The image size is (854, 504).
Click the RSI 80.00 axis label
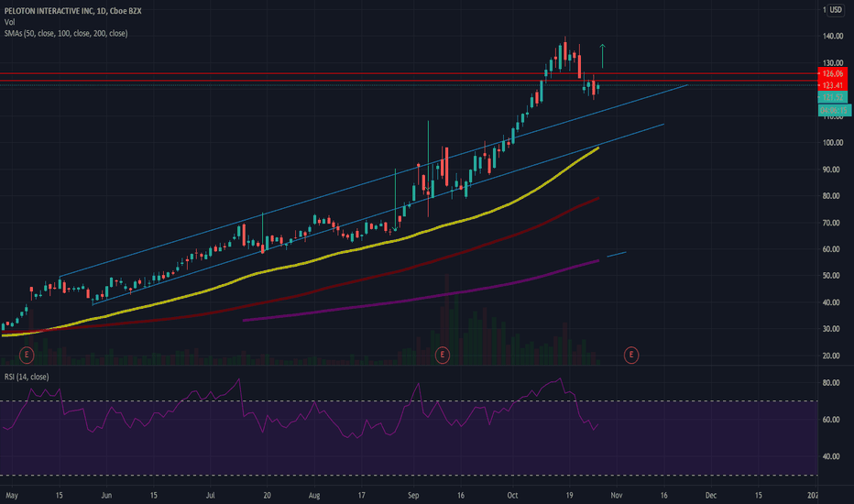click(831, 383)
